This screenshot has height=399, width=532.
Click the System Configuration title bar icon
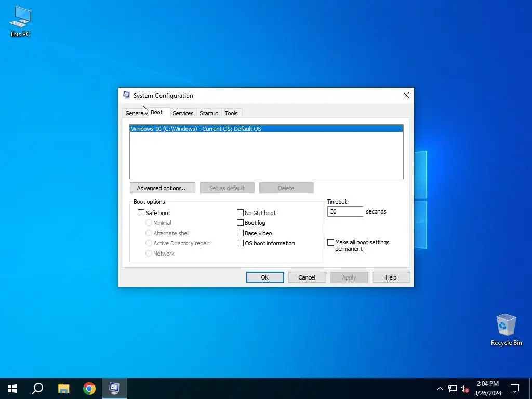point(127,96)
